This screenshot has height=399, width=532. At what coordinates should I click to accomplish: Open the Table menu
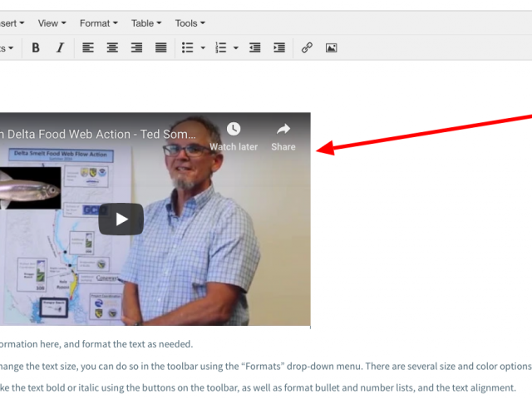point(146,23)
